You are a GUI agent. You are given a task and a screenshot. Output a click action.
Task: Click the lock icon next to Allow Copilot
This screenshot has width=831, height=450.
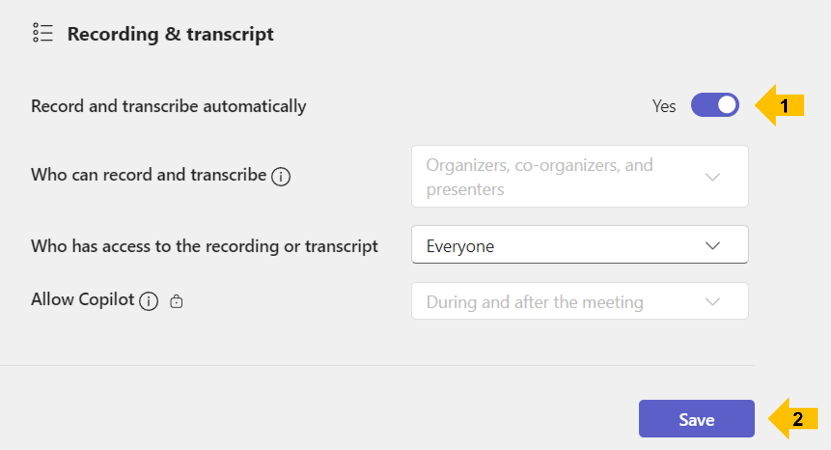tap(176, 301)
